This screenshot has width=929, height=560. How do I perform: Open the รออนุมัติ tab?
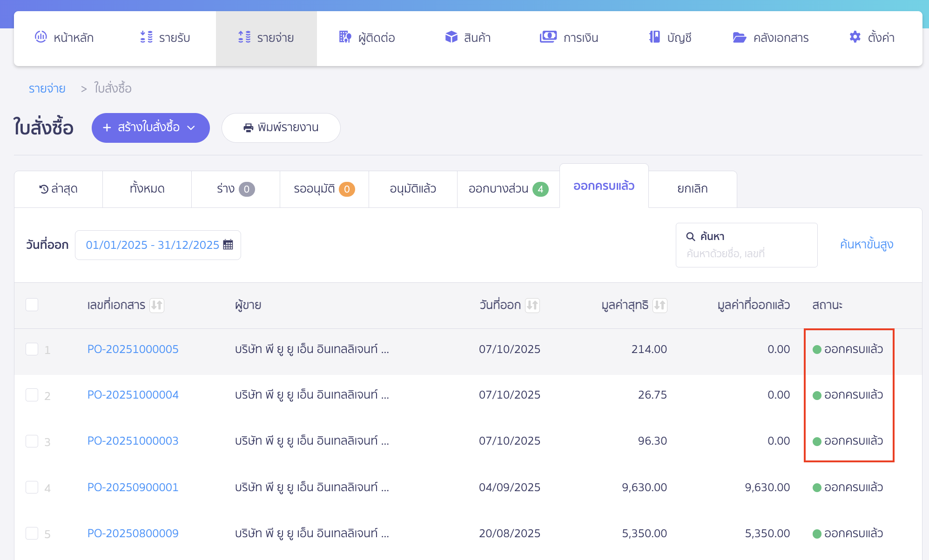324,189
